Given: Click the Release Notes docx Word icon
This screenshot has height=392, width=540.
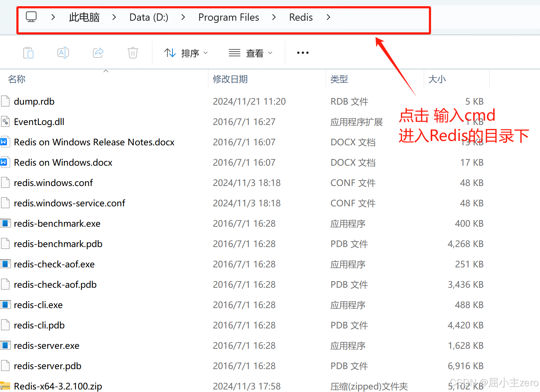Looking at the screenshot, I should click(x=5, y=142).
